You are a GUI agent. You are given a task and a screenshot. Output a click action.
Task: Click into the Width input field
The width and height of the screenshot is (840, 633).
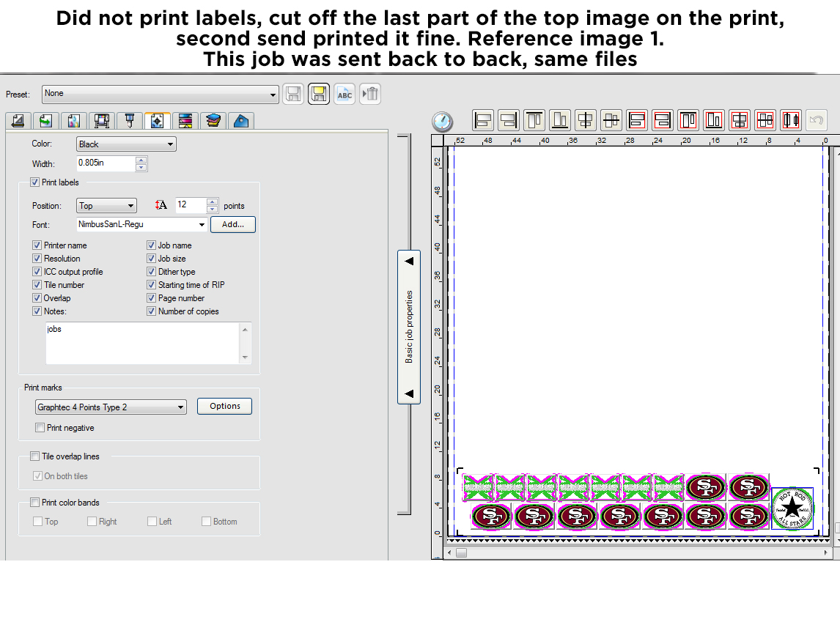coord(106,163)
